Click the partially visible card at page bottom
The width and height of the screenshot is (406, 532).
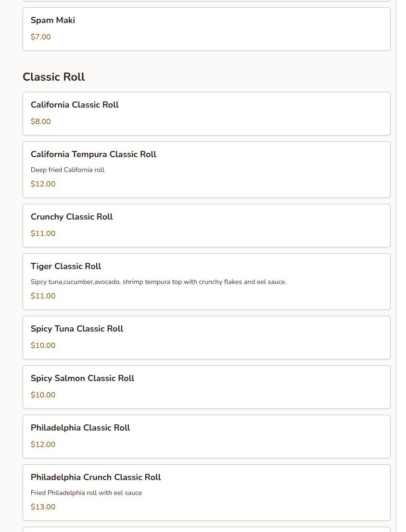(x=206, y=530)
